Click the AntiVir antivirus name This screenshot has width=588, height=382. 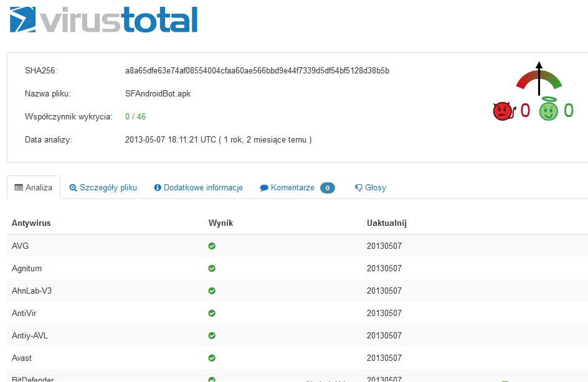click(24, 313)
